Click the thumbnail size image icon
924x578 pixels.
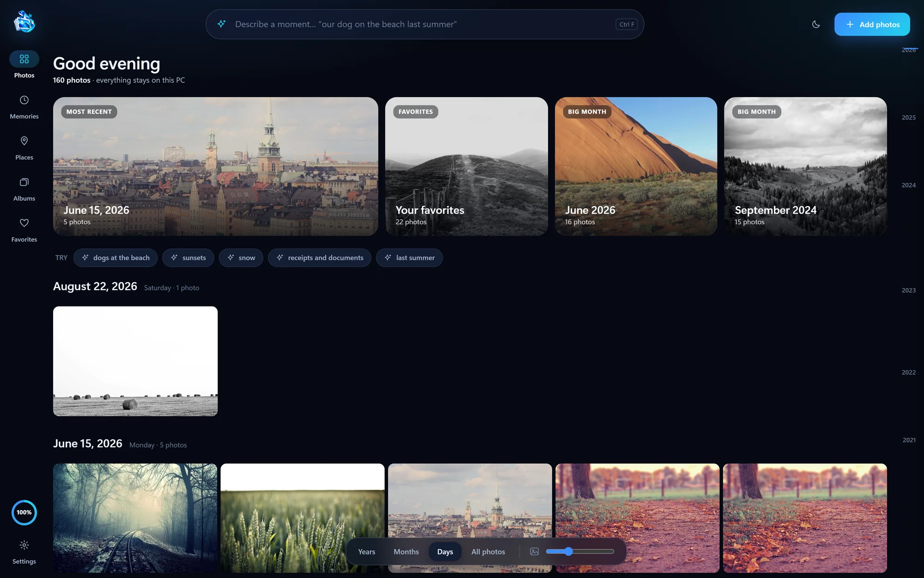(535, 552)
